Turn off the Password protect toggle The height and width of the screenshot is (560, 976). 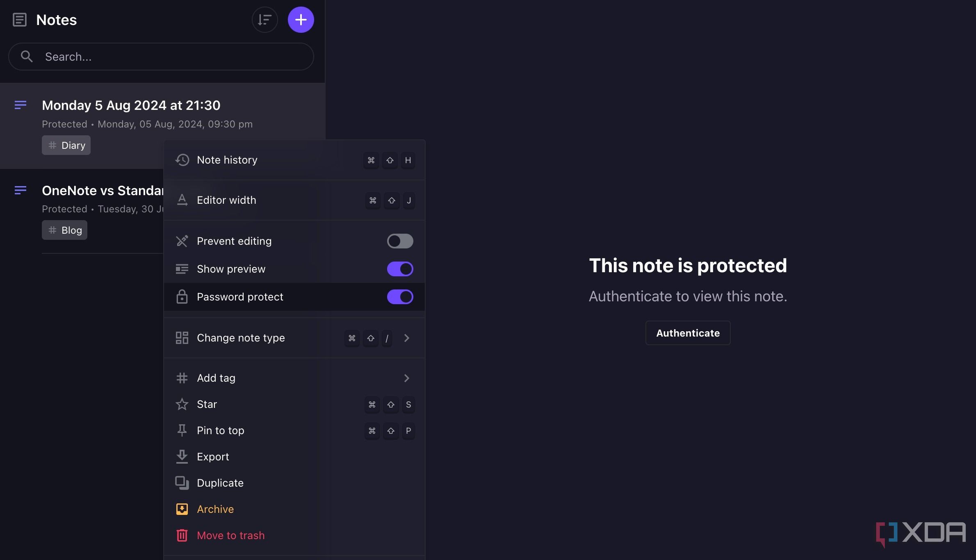point(400,296)
